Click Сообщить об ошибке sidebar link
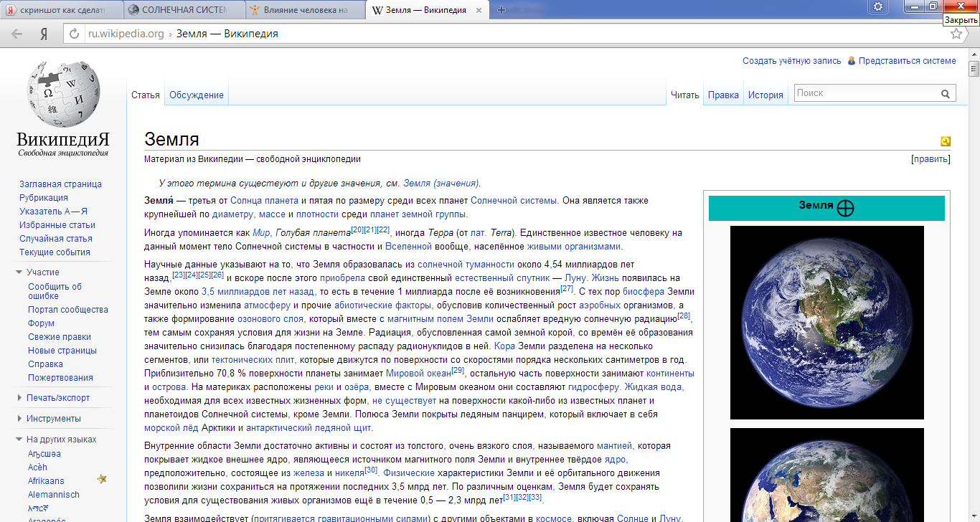Viewport: 980px width, 522px height. click(x=55, y=291)
